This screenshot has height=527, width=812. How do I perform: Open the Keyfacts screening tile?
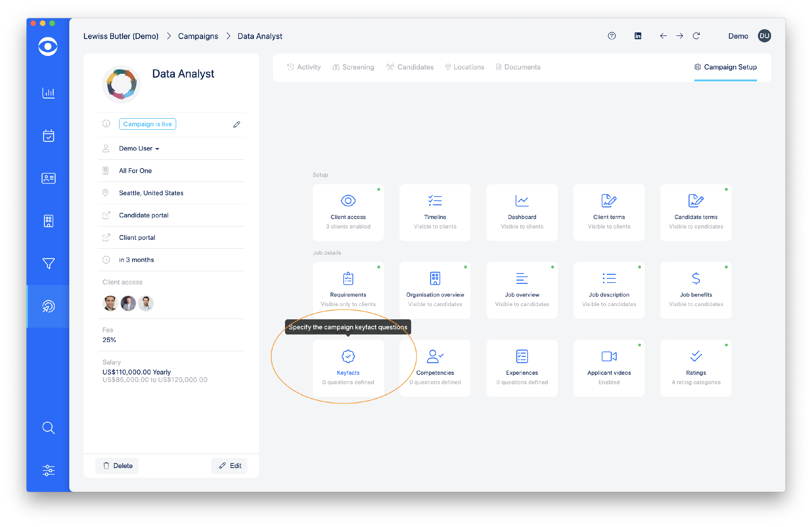click(x=348, y=368)
